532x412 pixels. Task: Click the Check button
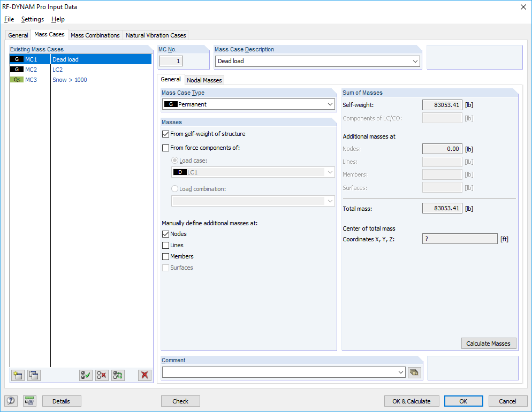(180, 401)
